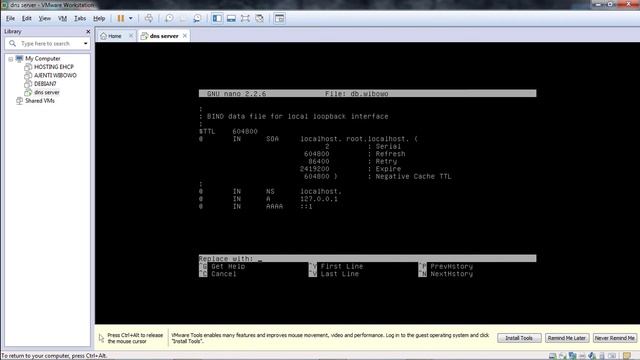Enter full screen mode
Screen dimensions: 640x360
pyautogui.click(x=245, y=18)
